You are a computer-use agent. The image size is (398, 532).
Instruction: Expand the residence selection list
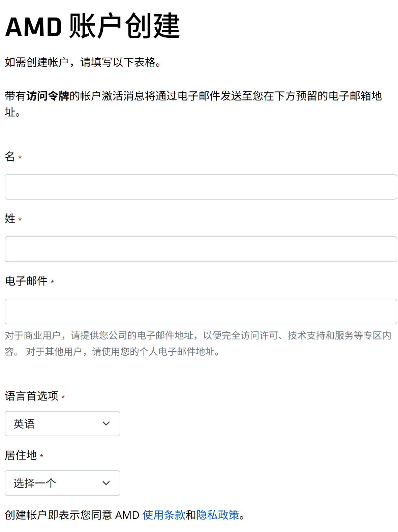pyautogui.click(x=62, y=483)
